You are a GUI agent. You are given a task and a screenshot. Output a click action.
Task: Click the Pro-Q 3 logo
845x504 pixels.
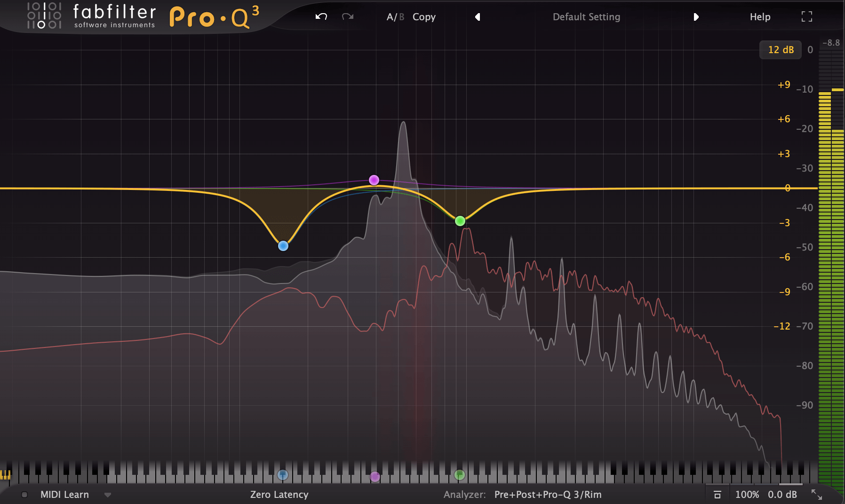212,16
